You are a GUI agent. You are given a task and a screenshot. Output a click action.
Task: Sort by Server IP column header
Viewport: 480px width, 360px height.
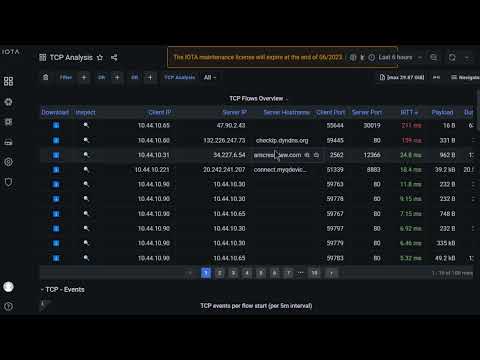(235, 112)
